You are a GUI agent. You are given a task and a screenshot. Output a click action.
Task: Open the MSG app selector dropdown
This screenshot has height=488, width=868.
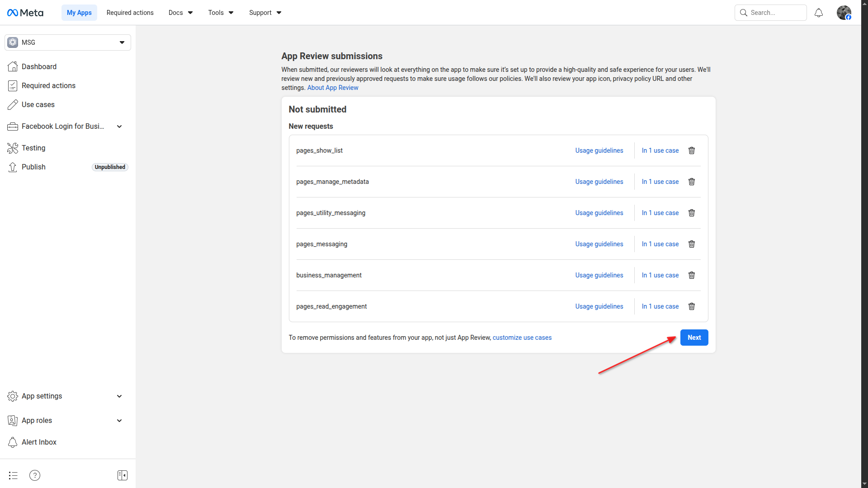[68, 42]
